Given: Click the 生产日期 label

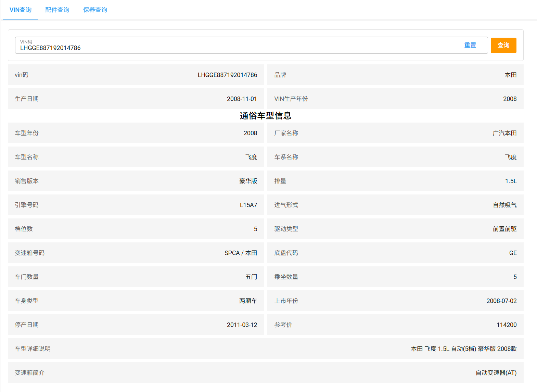Looking at the screenshot, I should click(x=27, y=99).
